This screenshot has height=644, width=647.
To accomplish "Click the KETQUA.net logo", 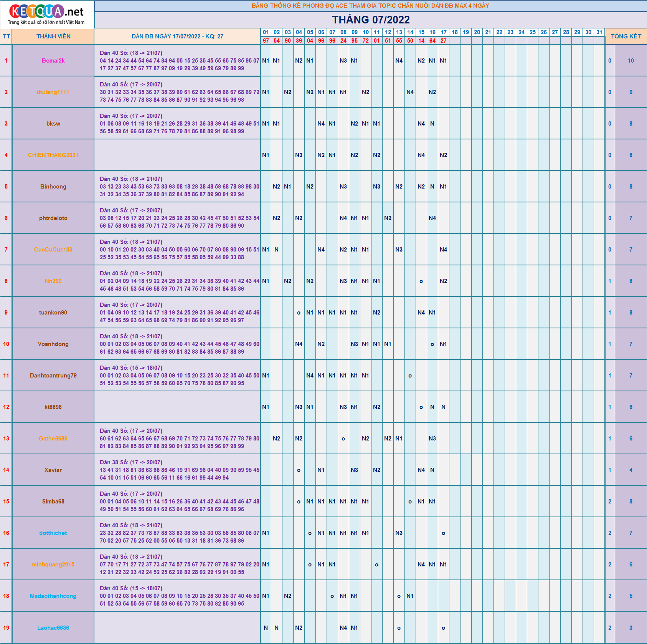I will coord(47,14).
